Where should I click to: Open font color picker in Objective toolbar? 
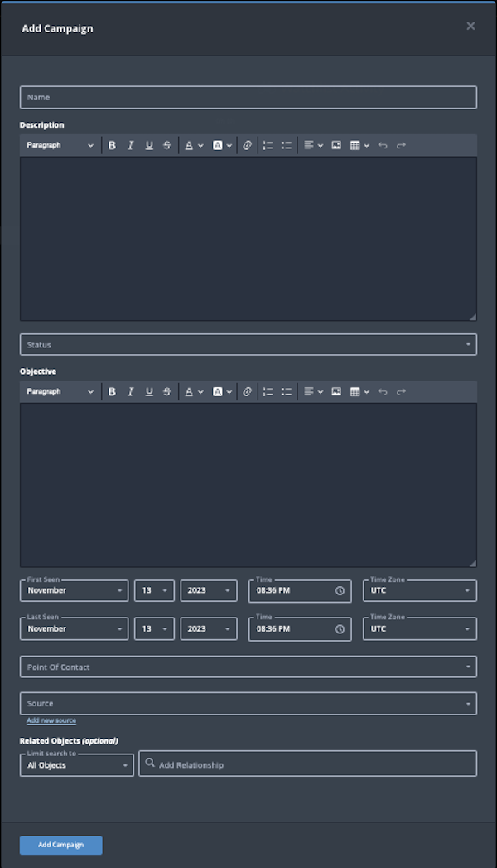coord(194,391)
